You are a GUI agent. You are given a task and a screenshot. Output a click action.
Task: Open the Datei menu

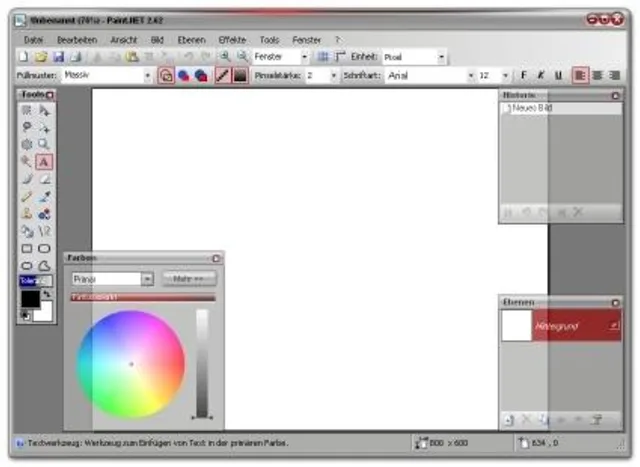(x=33, y=40)
